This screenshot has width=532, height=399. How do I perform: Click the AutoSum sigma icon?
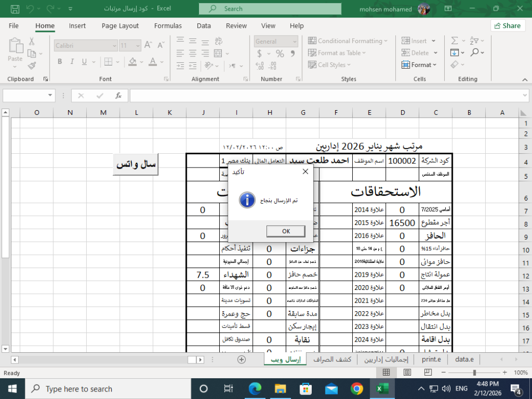tap(454, 40)
